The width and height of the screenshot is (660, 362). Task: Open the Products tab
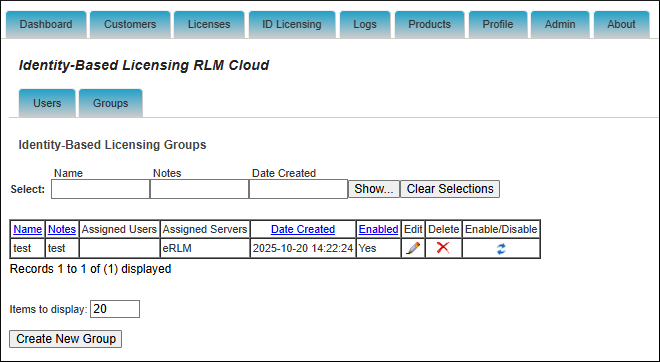point(429,24)
